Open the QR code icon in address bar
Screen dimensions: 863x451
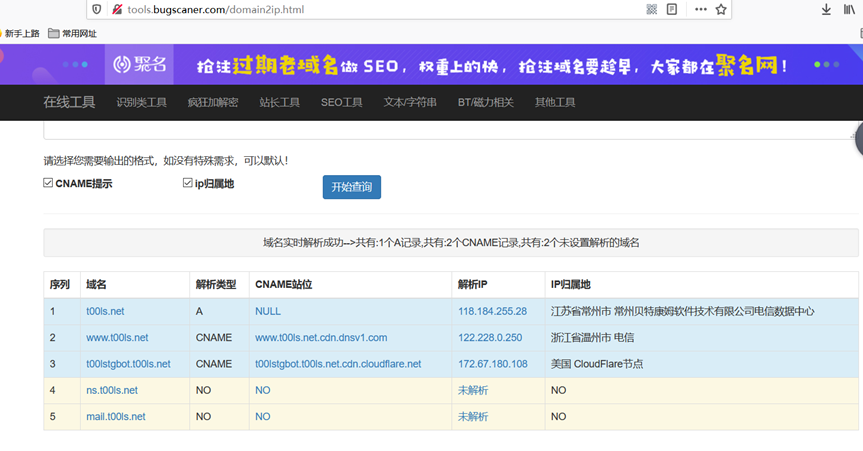651,10
